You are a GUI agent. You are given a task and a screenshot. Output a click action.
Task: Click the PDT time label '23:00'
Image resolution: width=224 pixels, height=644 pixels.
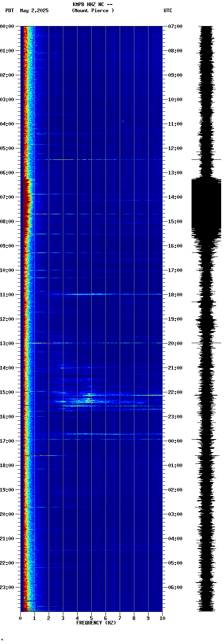(7, 587)
